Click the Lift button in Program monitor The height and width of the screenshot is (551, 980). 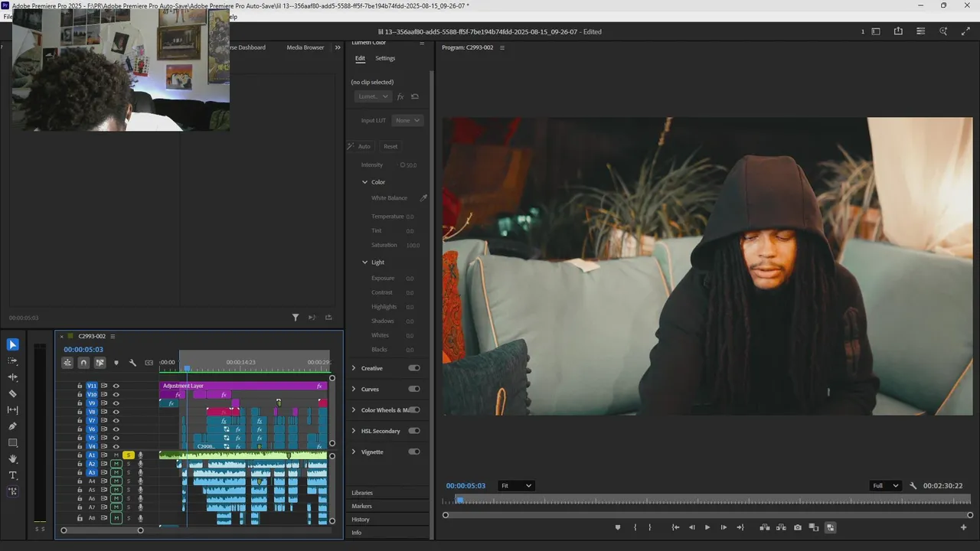pos(764,527)
